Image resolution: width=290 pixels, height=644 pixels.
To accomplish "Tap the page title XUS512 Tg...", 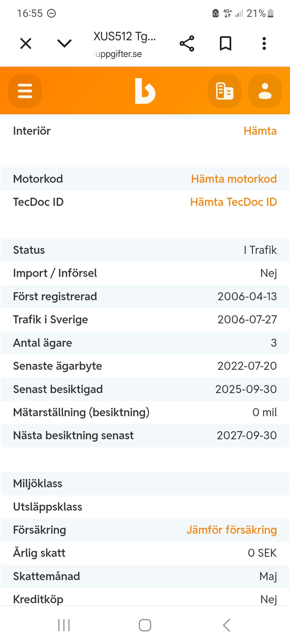I will [x=124, y=37].
